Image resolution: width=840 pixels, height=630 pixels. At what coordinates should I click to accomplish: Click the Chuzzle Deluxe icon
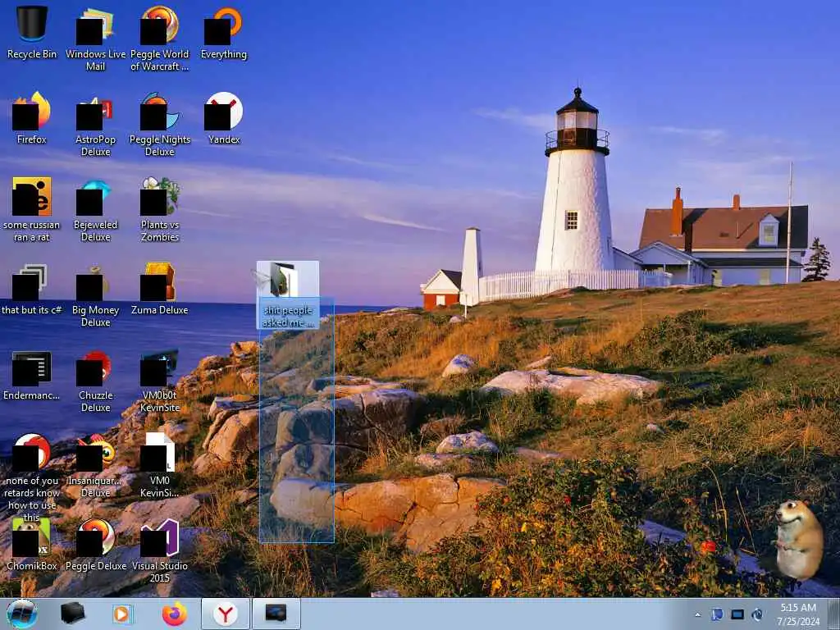pyautogui.click(x=95, y=381)
